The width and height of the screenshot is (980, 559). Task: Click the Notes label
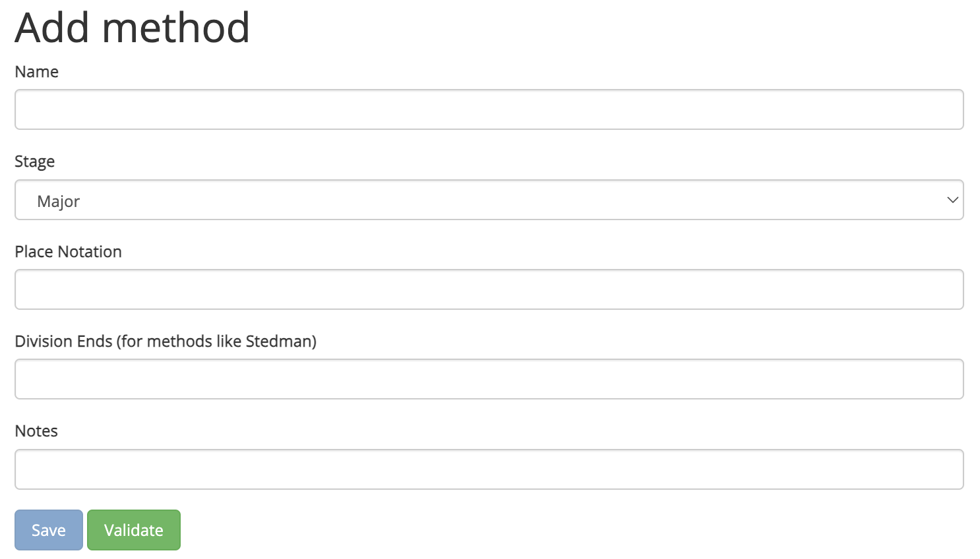click(x=36, y=431)
